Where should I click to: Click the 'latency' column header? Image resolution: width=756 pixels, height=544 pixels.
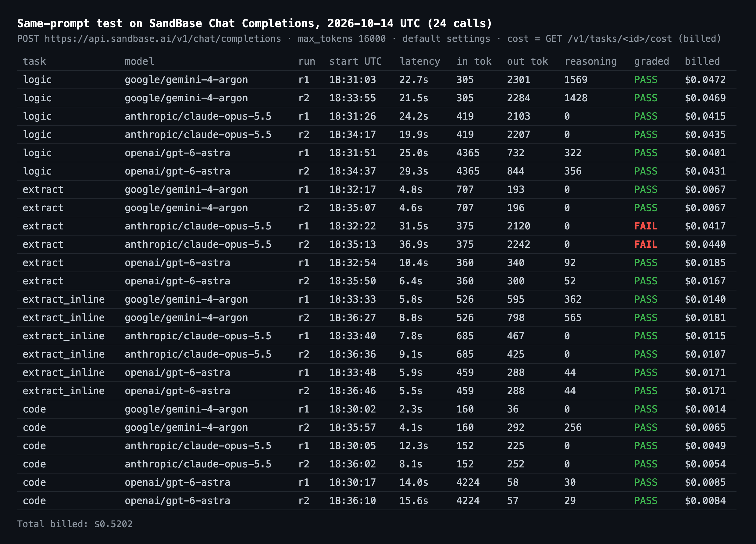(420, 61)
